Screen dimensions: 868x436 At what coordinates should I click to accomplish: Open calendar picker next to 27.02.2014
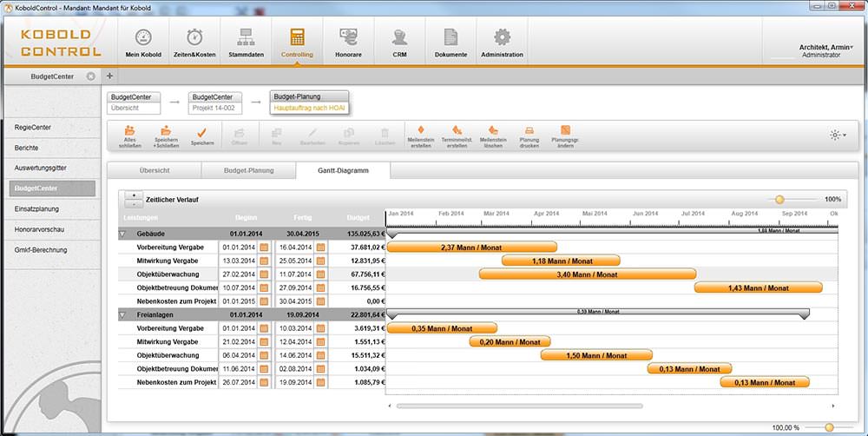(x=264, y=274)
